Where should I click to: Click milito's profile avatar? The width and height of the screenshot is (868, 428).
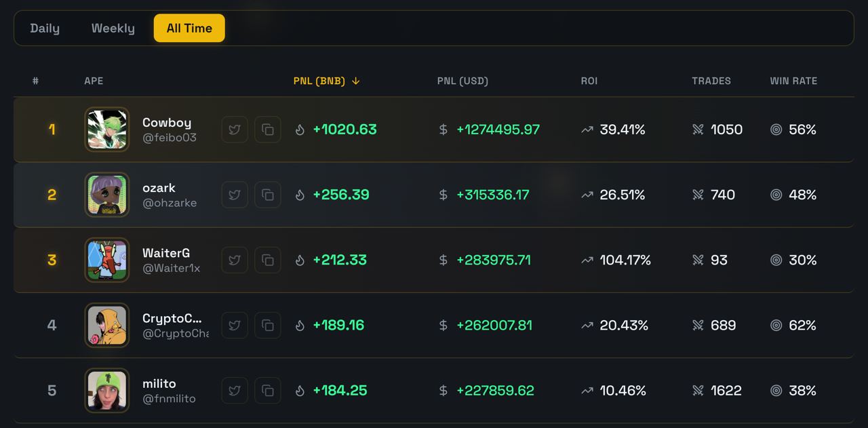coord(107,390)
